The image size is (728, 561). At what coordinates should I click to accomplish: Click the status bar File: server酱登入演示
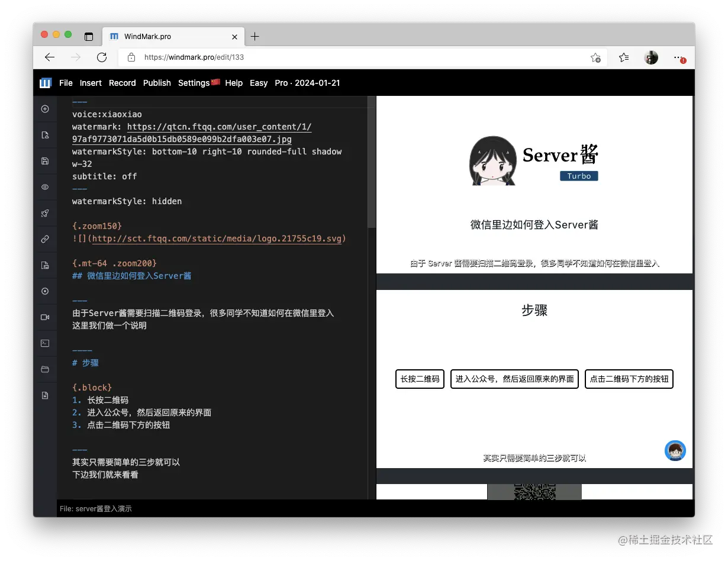(96, 509)
